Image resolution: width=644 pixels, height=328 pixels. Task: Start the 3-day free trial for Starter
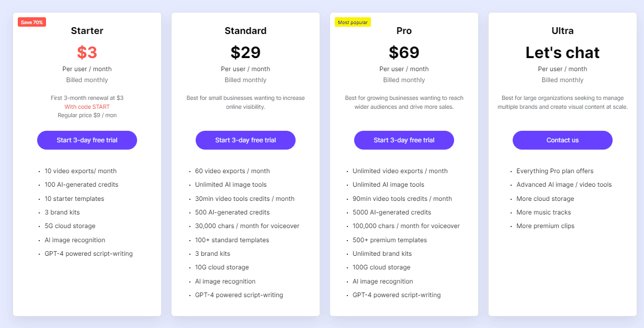coord(87,140)
